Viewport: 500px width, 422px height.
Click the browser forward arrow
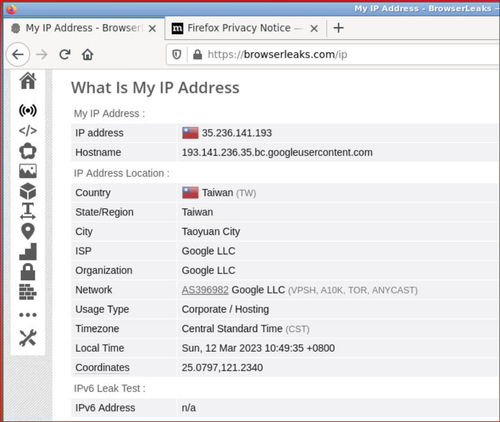click(42, 54)
